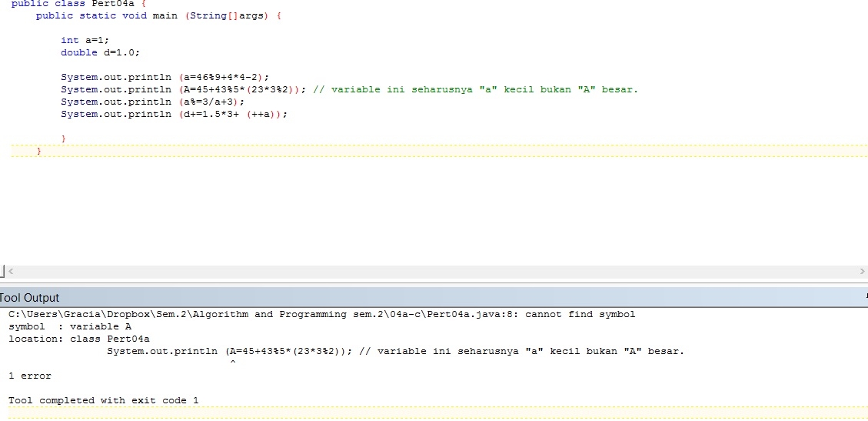This screenshot has height=421, width=868.
Task: Click the 'public class Pert04a {' line
Action: click(78, 4)
